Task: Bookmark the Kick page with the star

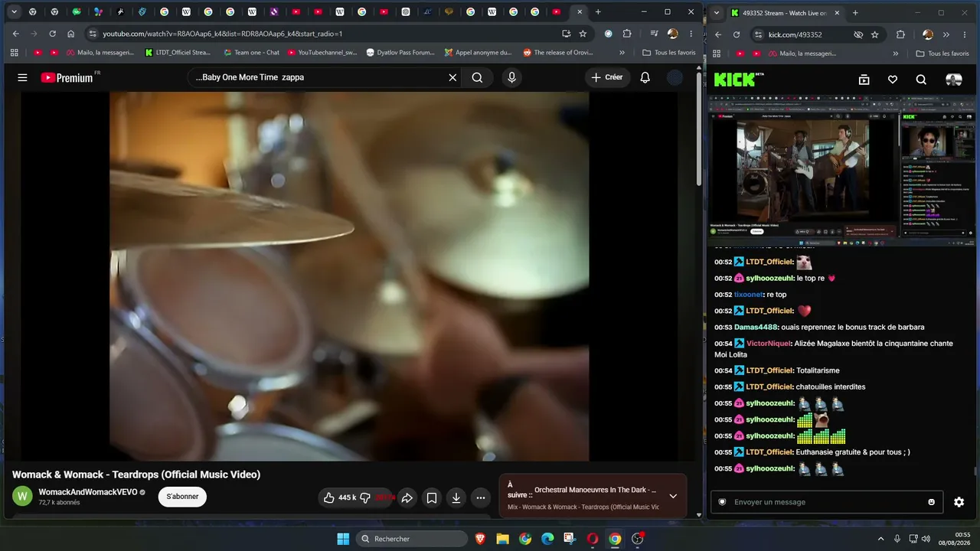Action: coord(875,34)
